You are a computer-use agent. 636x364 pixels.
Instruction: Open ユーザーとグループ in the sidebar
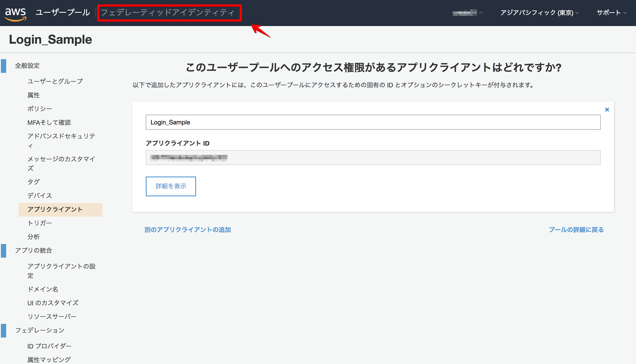pyautogui.click(x=55, y=81)
